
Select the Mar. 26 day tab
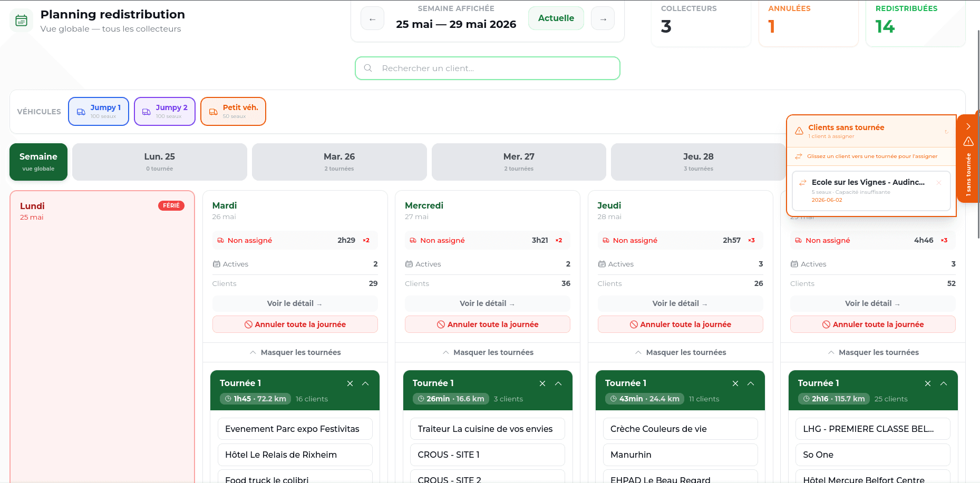pos(339,162)
